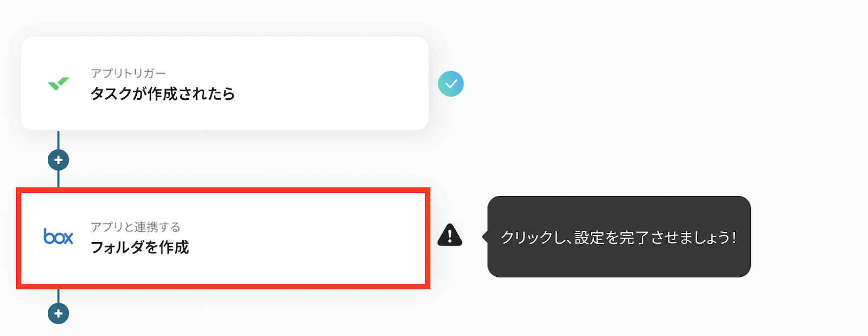Add a step after the Wrike trigger
This screenshot has width=868, height=336.
pos(59,160)
